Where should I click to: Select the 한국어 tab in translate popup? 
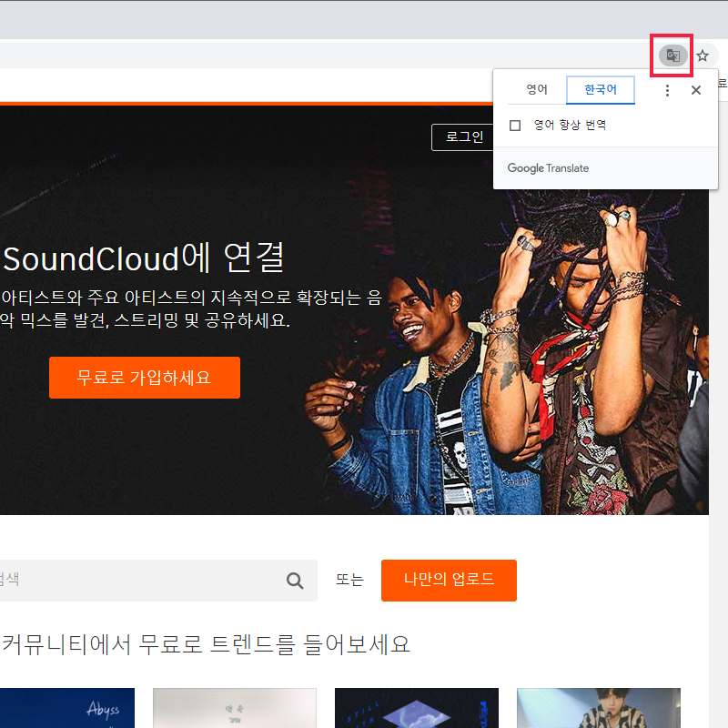point(601,89)
